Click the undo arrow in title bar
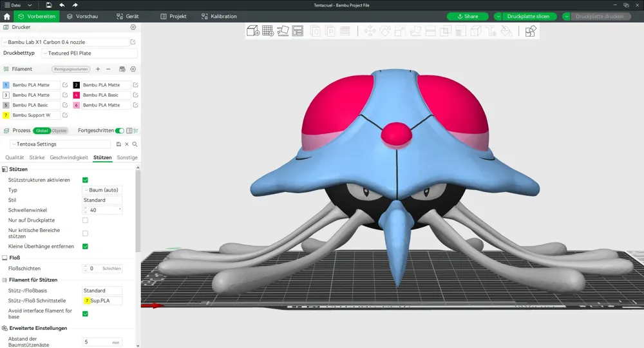Image resolution: width=644 pixels, height=348 pixels. [62, 5]
